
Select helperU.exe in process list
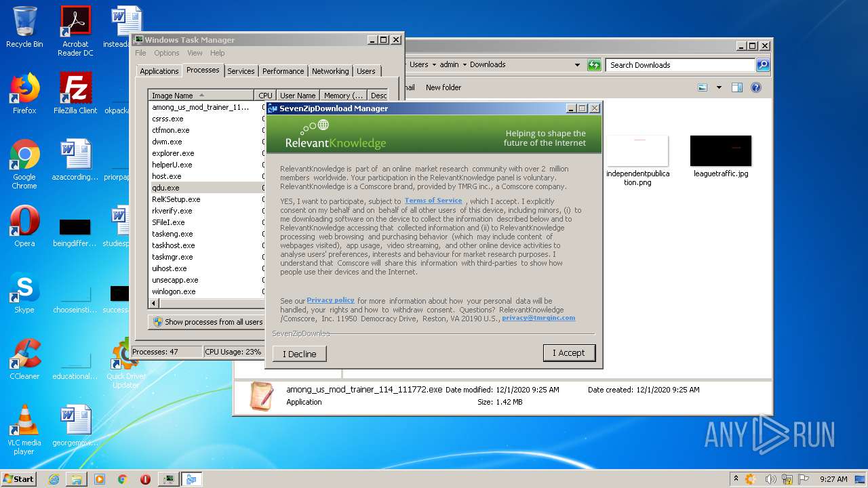click(172, 165)
